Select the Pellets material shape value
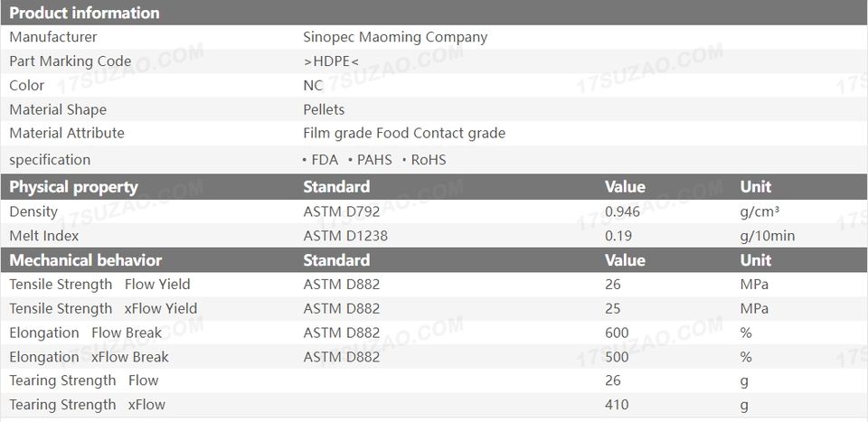This screenshot has height=422, width=868. 324,109
